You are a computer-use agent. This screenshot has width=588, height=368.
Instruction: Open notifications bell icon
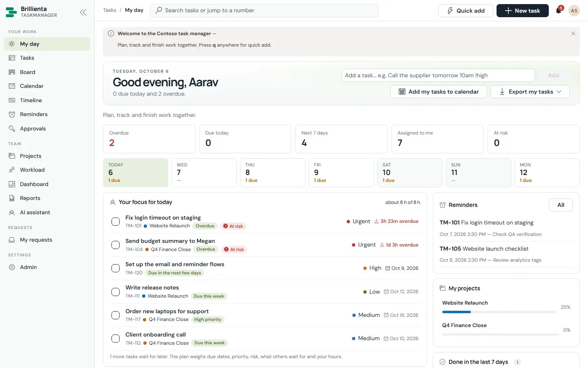tap(559, 11)
